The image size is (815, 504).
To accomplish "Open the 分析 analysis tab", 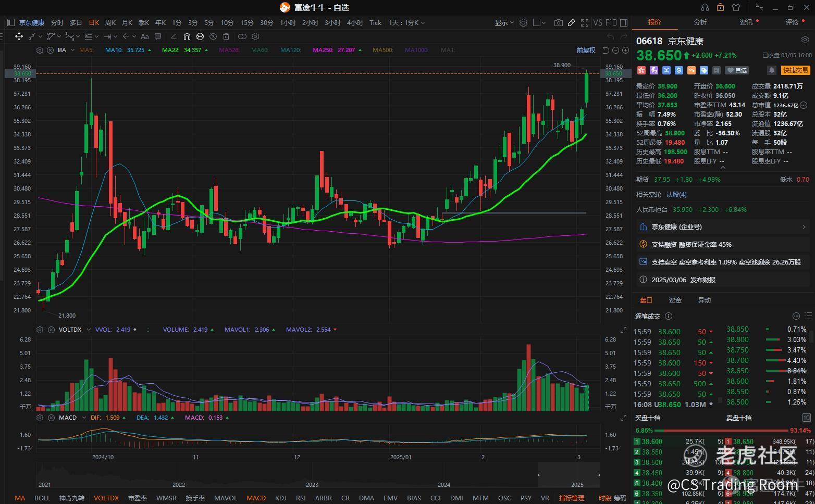I will point(700,22).
